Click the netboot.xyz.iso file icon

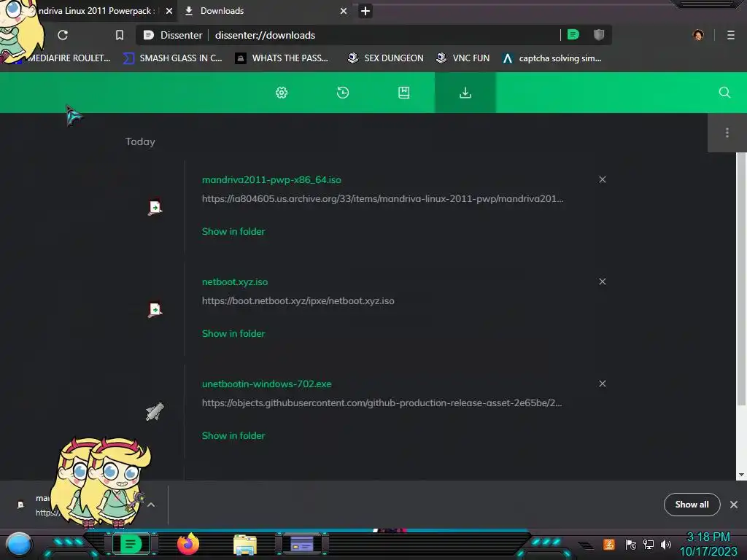(155, 309)
